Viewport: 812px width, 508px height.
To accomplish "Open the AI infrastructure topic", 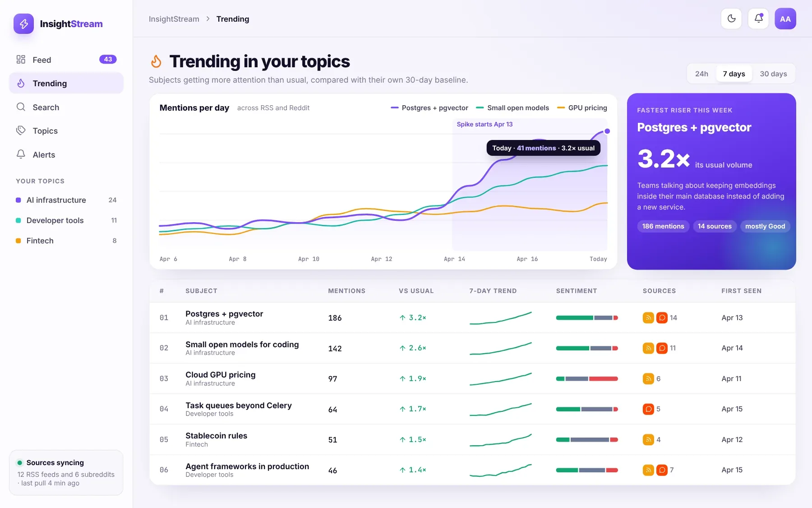I will point(66,200).
